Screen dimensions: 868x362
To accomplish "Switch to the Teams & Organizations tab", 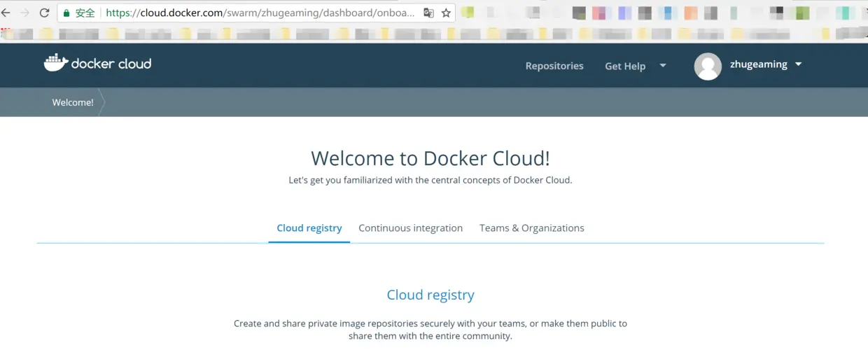I will click(x=532, y=228).
